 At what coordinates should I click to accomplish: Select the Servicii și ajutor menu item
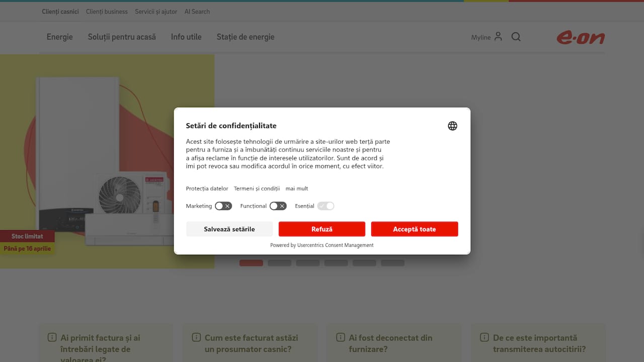tap(156, 11)
